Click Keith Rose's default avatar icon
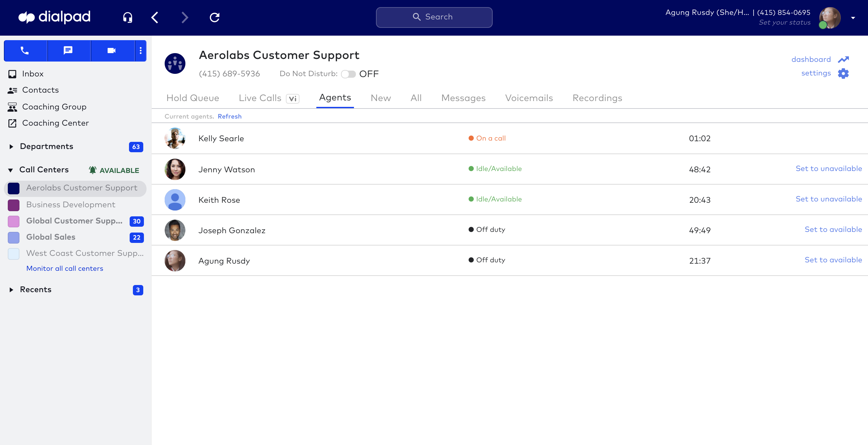 (x=175, y=200)
